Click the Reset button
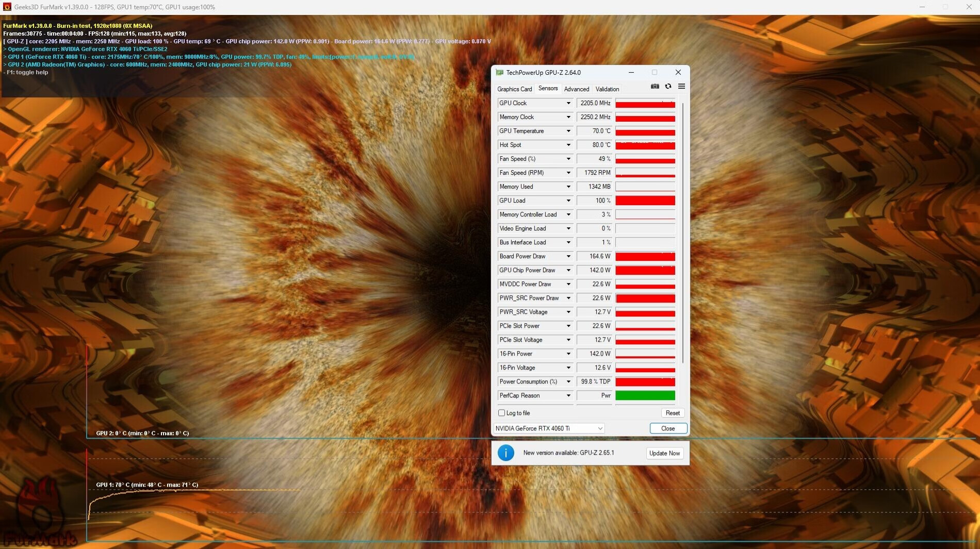Screen dimensions: 980x549 pos(673,413)
